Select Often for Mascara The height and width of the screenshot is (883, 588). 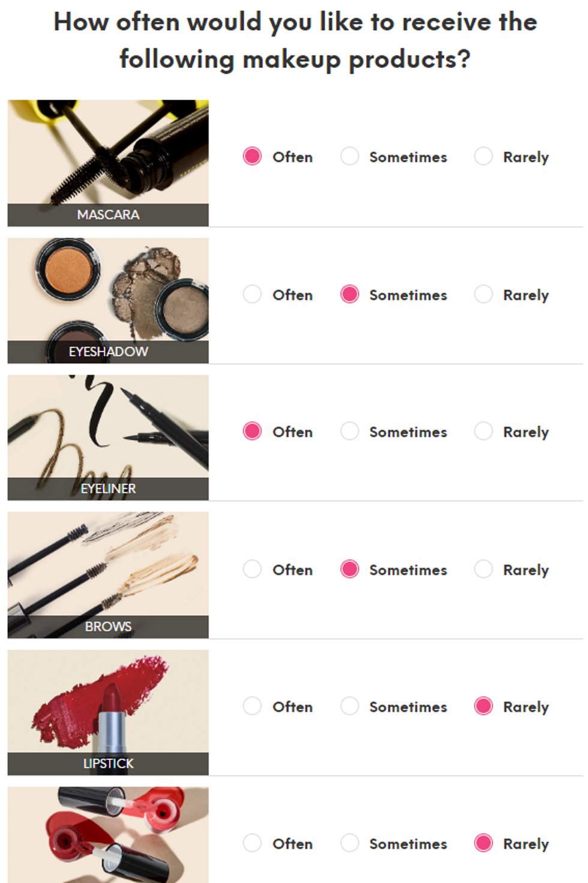(x=252, y=156)
